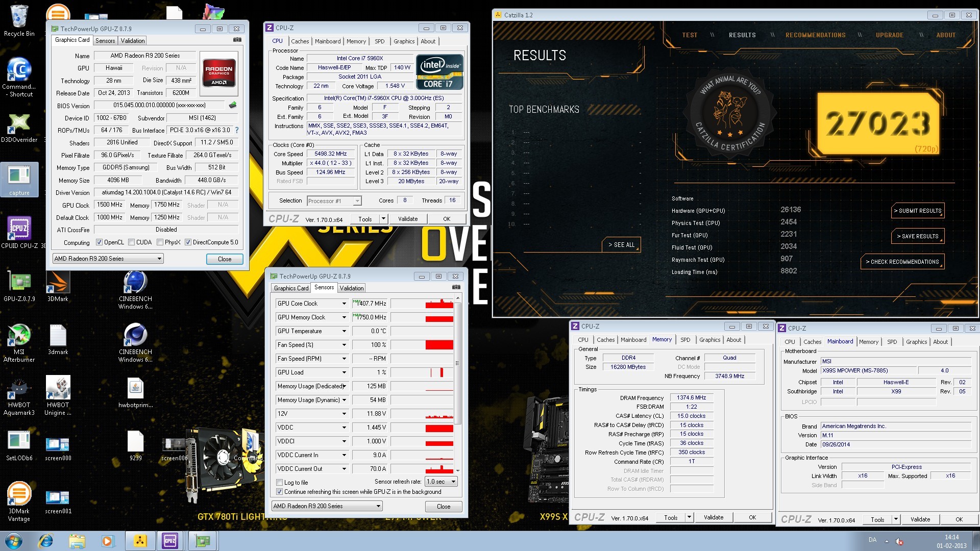Click BIOS save chip icon in GPU-Z
Screen dimensions: 980x551
233,105
